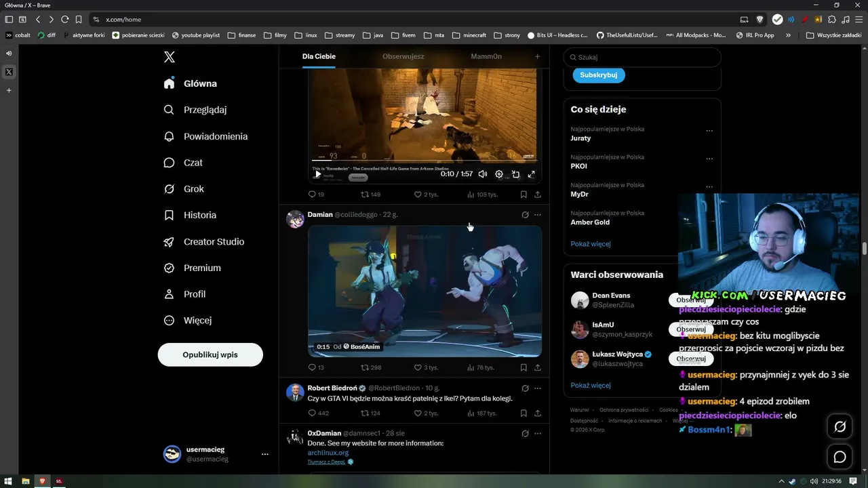Open floating Grok button
Image resolution: width=868 pixels, height=488 pixels.
tap(840, 427)
